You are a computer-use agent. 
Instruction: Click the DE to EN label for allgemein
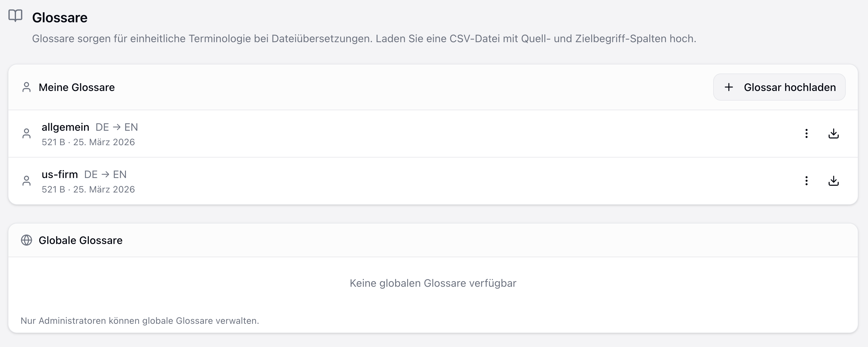(x=117, y=127)
